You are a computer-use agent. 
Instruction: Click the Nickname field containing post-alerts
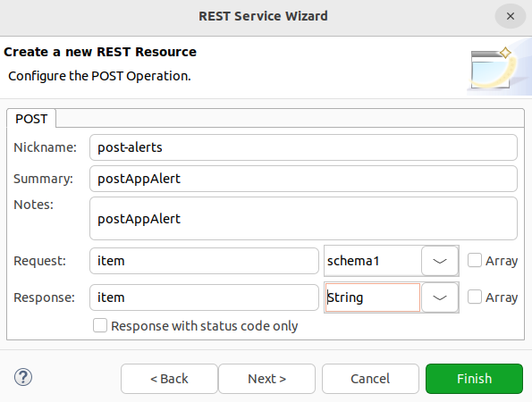(303, 147)
